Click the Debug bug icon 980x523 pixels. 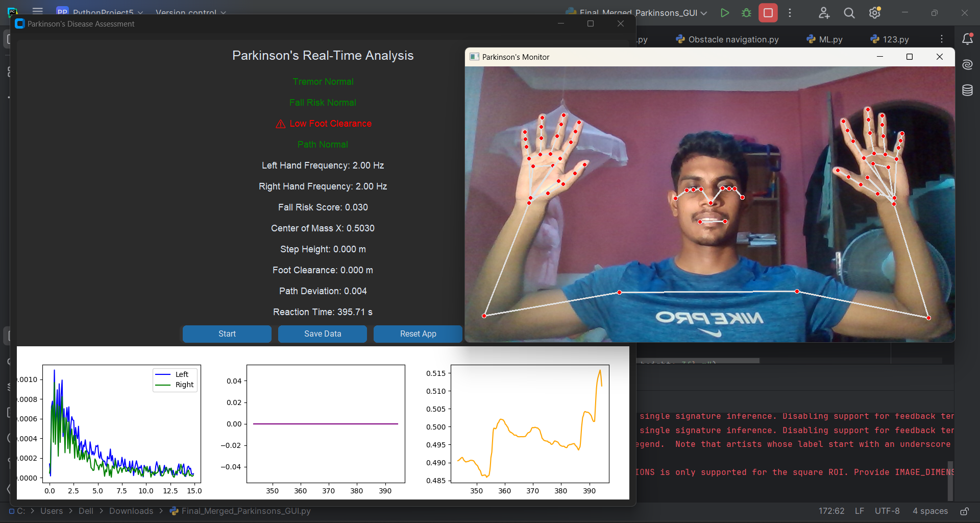coord(746,13)
